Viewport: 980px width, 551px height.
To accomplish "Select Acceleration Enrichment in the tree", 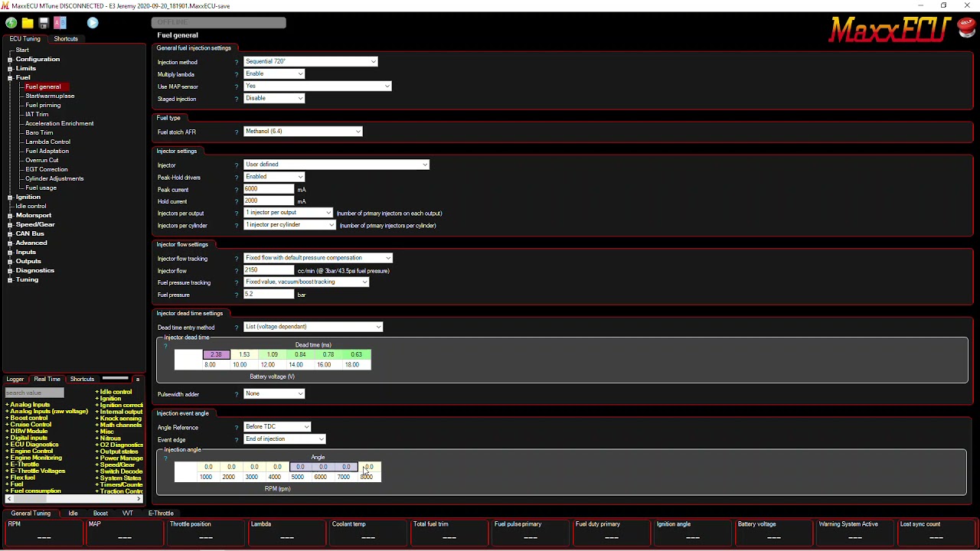I will pyautogui.click(x=59, y=124).
